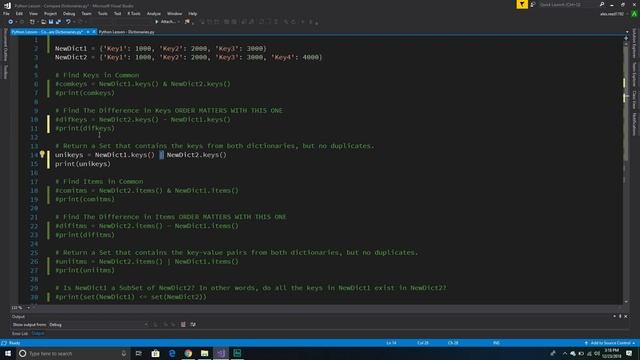This screenshot has width=640, height=360.
Task: Open the Debug menu
Action: click(x=69, y=13)
